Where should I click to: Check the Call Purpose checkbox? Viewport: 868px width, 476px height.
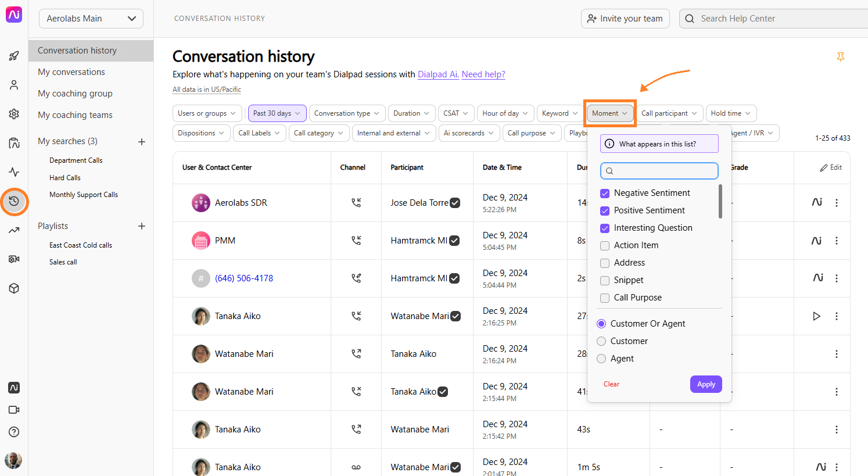(605, 298)
